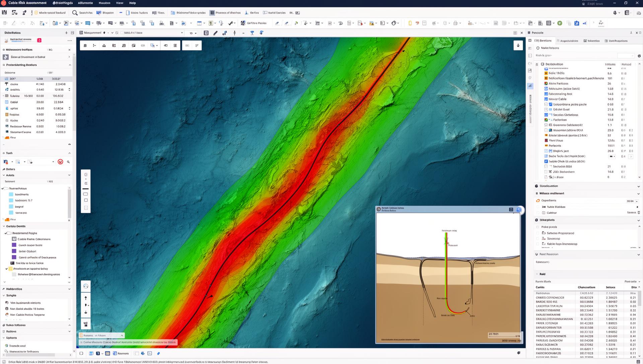Screen dimensions: 643x364
Task: Toggle the Alcira Parfcoss layer checkbox
Action: click(546, 84)
